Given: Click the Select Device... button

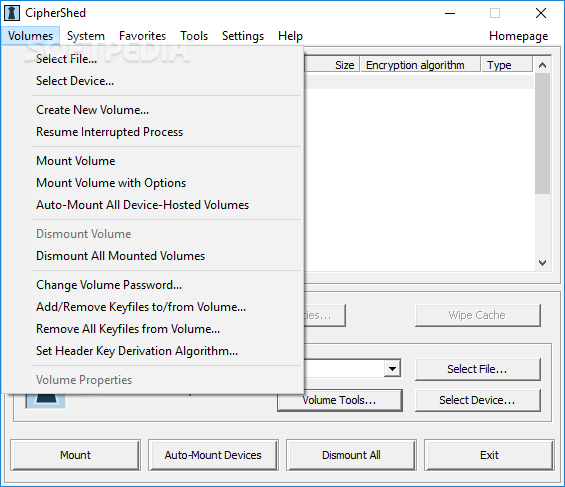Looking at the screenshot, I should click(477, 400).
